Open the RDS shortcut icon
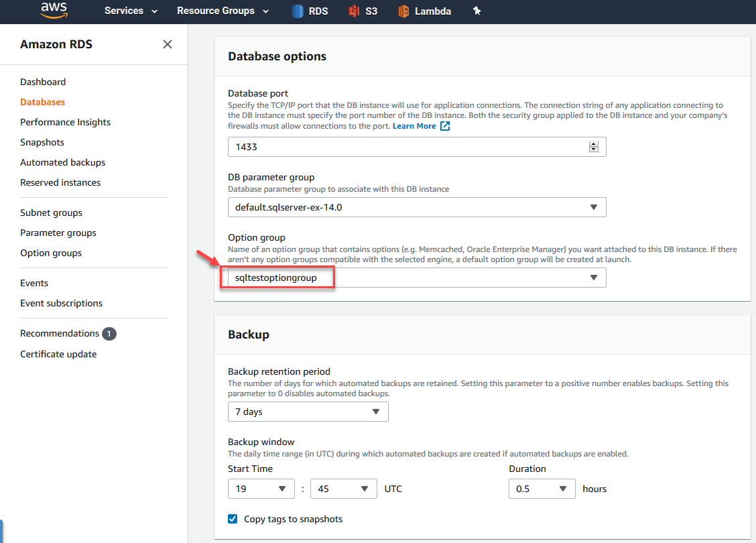 298,11
